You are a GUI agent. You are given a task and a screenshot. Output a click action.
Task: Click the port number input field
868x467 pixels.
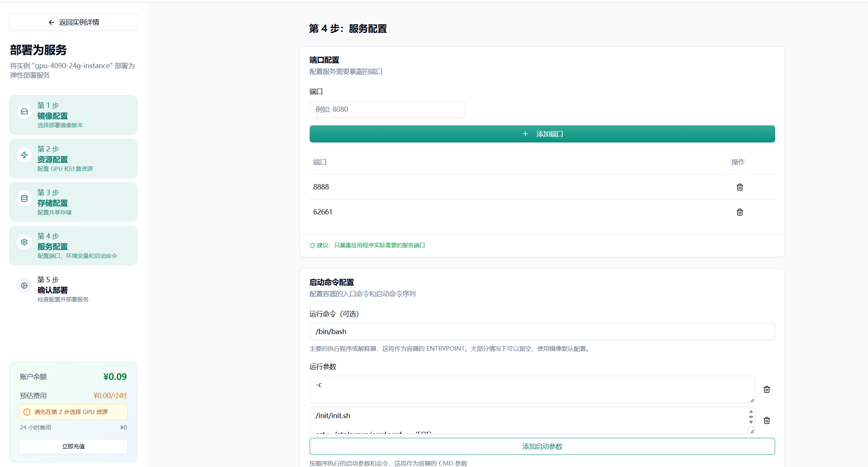pyautogui.click(x=387, y=109)
